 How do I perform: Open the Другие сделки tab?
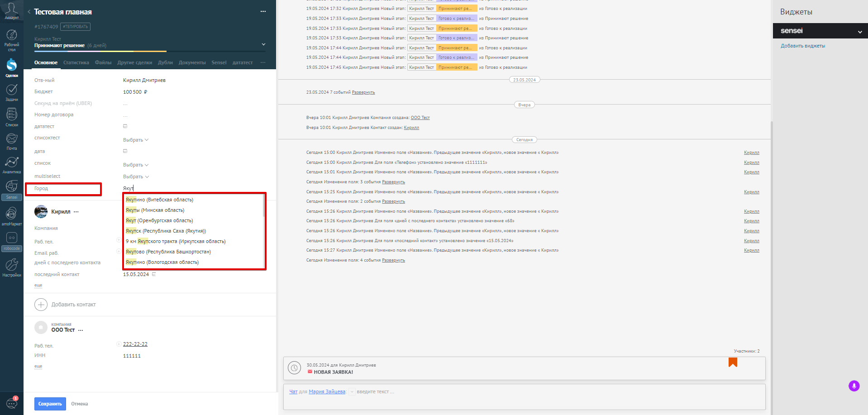click(135, 62)
